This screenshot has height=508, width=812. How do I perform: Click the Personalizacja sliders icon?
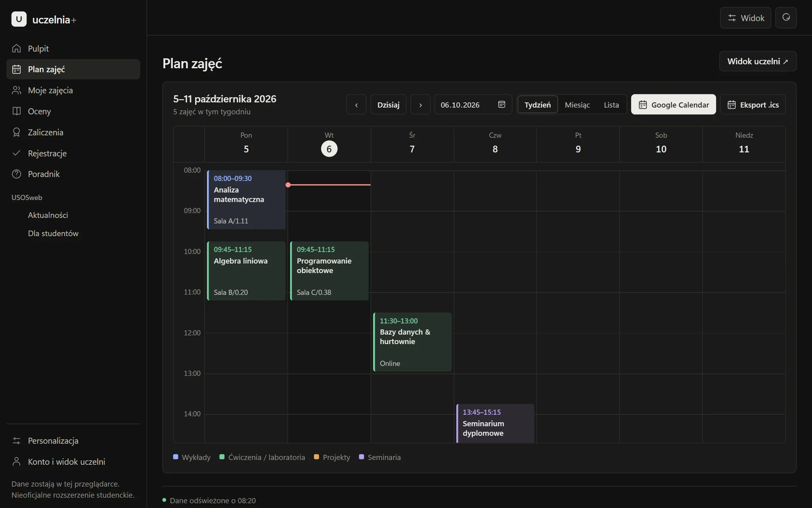pyautogui.click(x=16, y=441)
